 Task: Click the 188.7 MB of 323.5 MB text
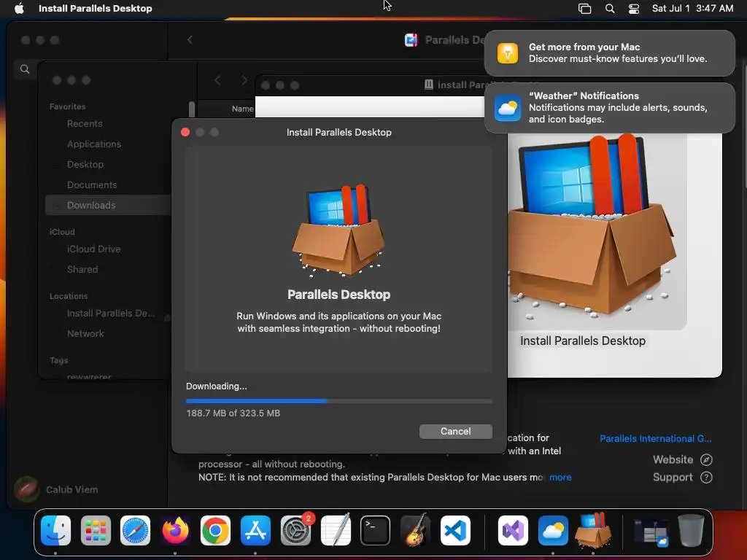coord(233,413)
